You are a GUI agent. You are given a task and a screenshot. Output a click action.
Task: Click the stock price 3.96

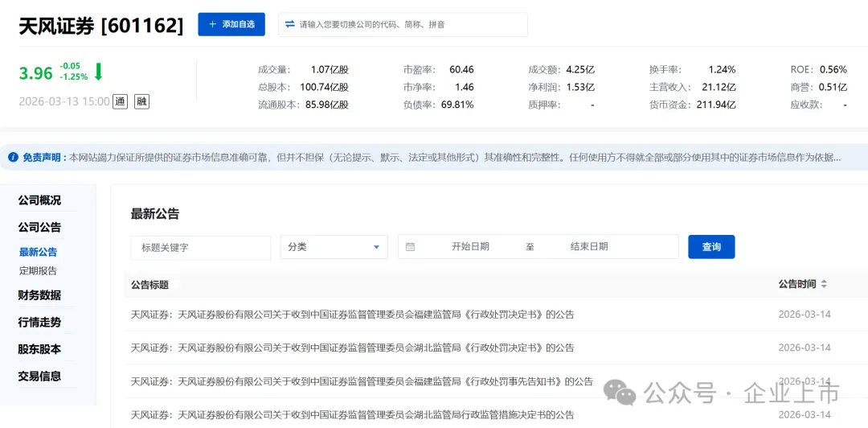pos(35,73)
